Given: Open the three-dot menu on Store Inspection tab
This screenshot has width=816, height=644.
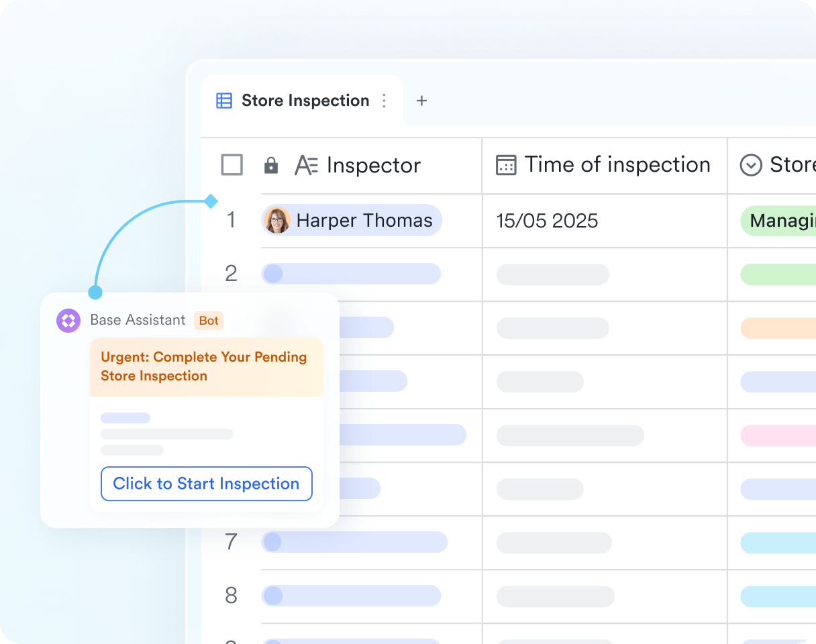Looking at the screenshot, I should tap(385, 101).
